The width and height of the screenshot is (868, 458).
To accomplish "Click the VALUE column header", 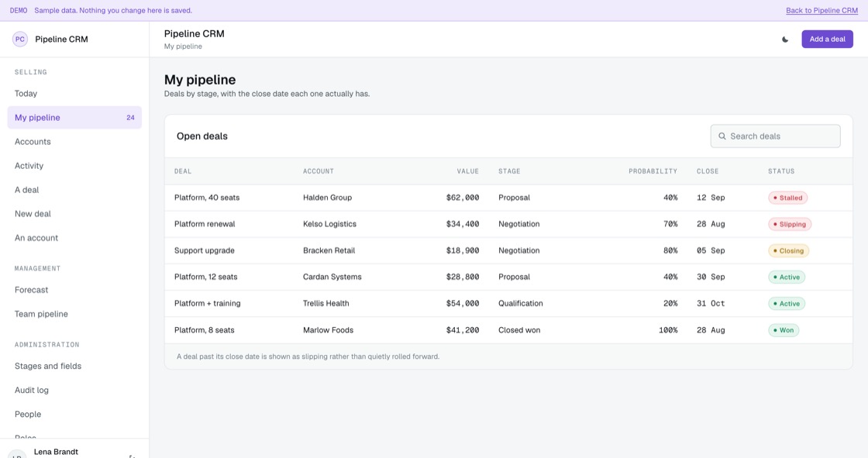I will click(x=468, y=171).
